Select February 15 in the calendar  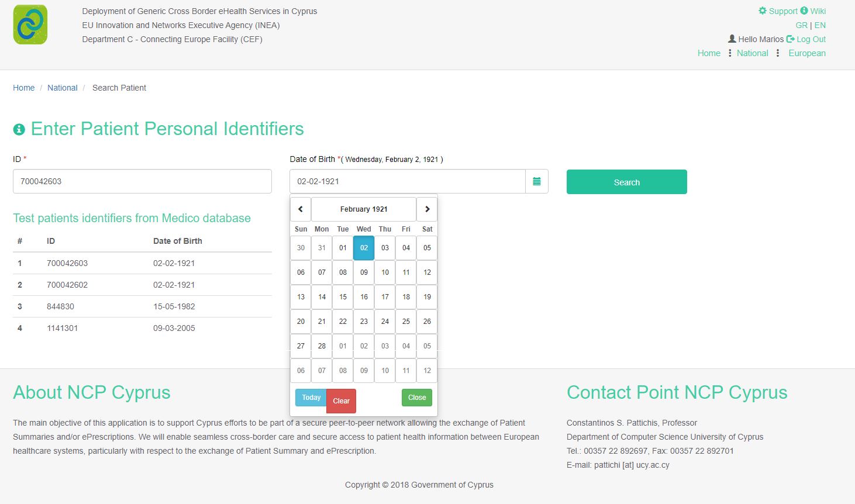point(343,297)
